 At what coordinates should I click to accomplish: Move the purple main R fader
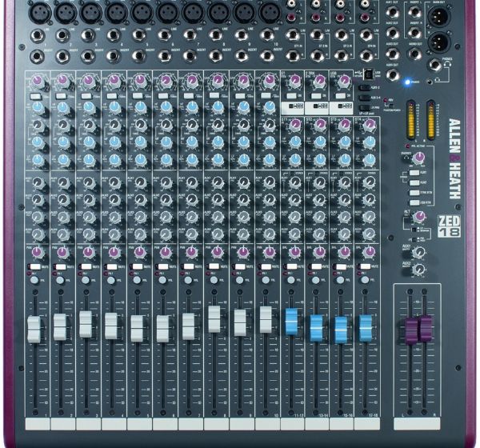point(426,329)
